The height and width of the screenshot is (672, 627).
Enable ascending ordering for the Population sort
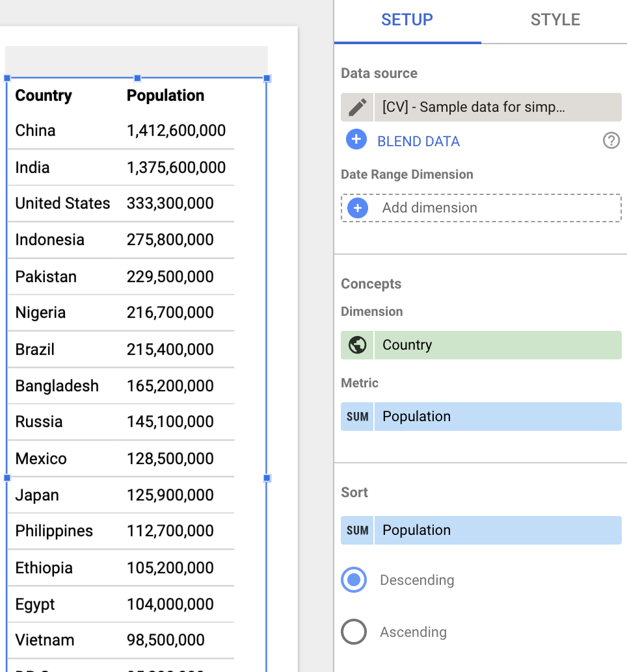pyautogui.click(x=354, y=632)
